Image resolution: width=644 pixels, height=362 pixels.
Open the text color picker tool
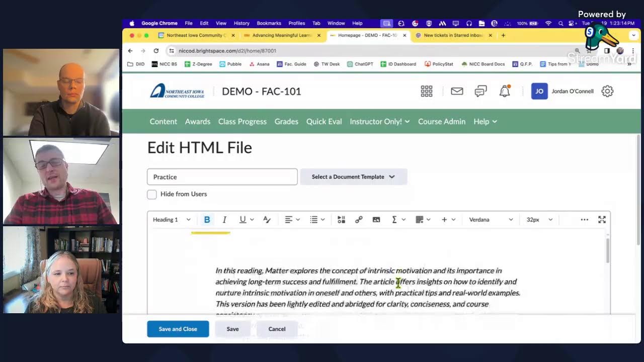[x=267, y=220]
